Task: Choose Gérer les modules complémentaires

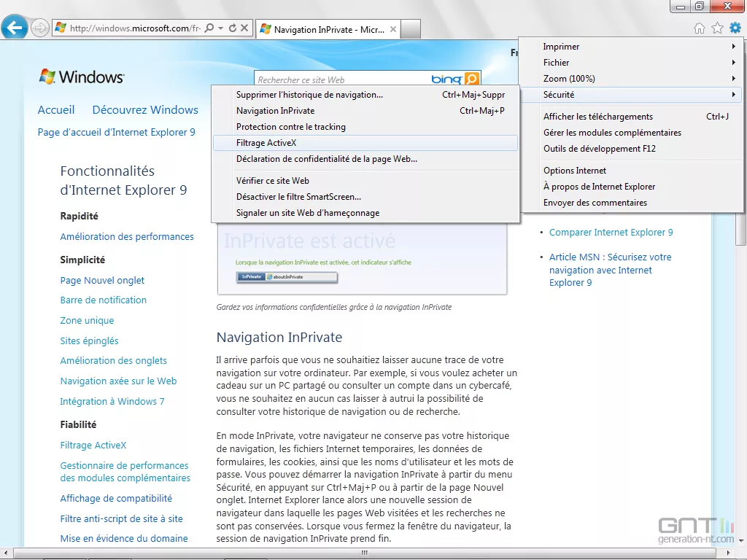Action: tap(632, 133)
